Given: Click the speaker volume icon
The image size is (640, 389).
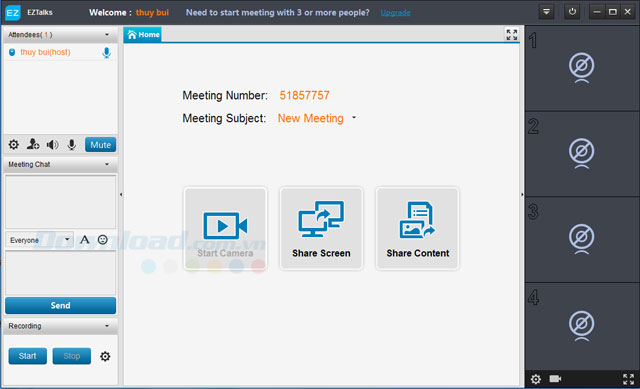Looking at the screenshot, I should 52,144.
